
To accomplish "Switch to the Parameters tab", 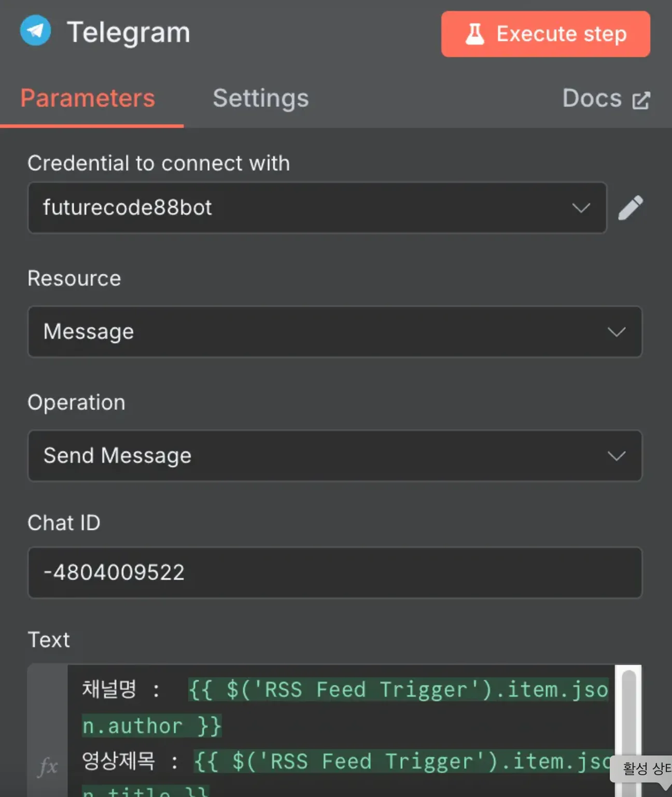I will coord(88,99).
